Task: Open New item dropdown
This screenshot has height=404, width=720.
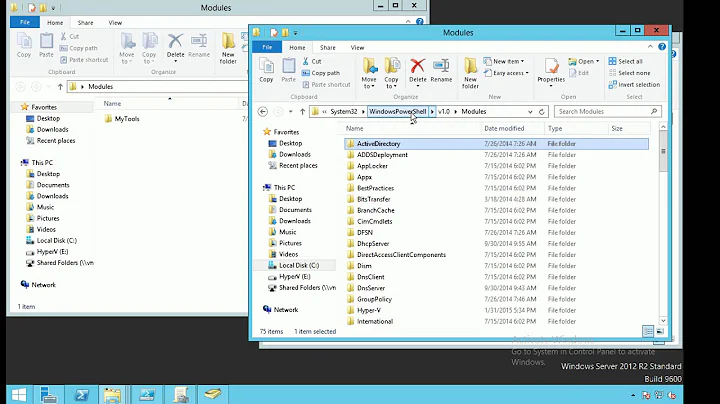Action: 504,61
